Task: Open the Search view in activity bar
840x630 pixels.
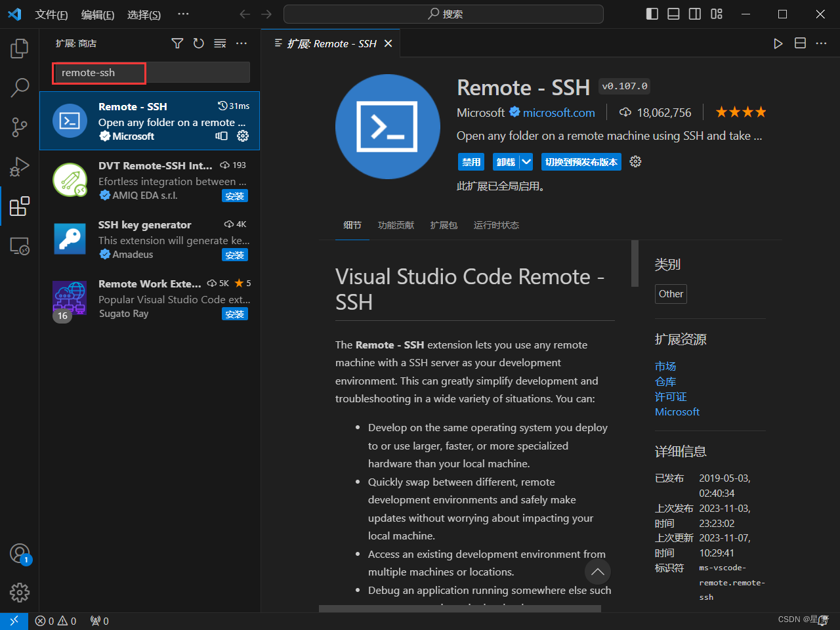Action: click(x=20, y=87)
